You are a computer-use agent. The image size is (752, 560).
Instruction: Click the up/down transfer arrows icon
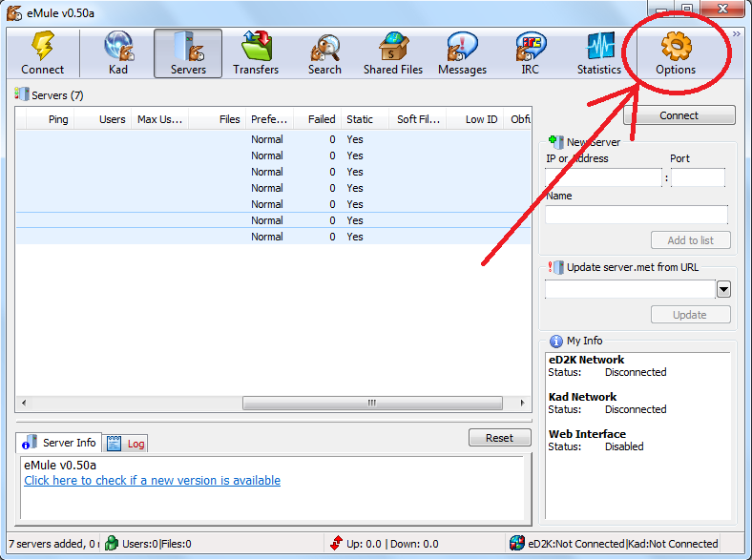[336, 543]
